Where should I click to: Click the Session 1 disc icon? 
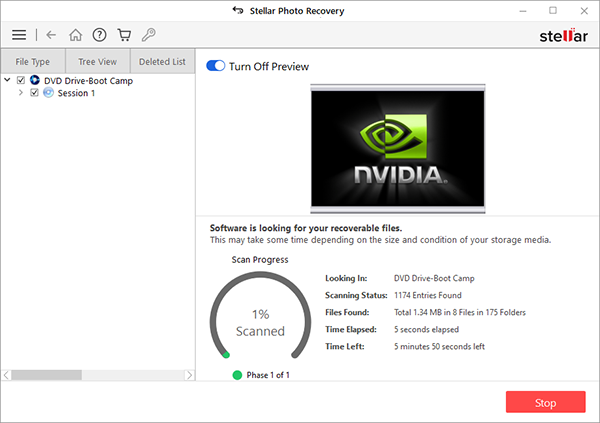pyautogui.click(x=48, y=93)
